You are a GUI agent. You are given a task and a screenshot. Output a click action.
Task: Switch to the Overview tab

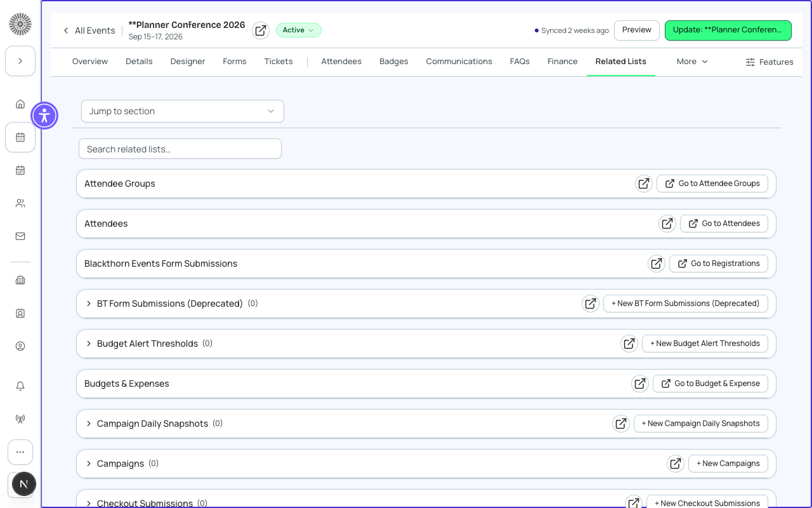(90, 62)
